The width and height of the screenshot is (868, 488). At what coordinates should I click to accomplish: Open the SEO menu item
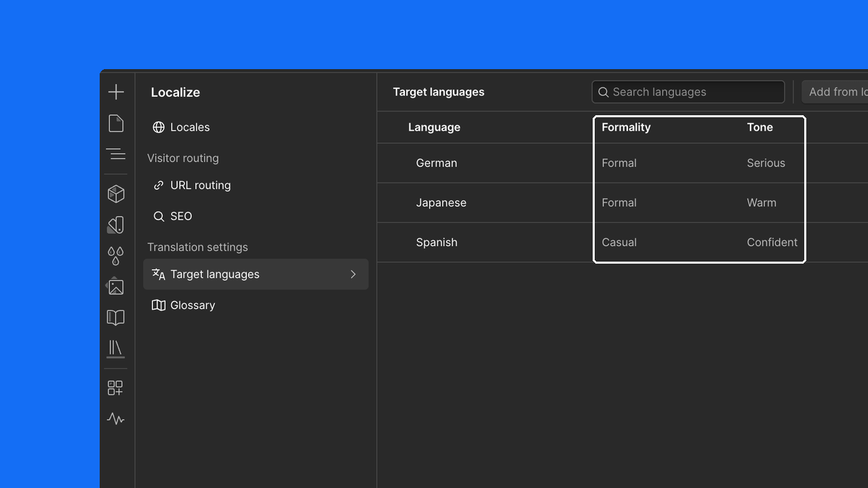(256, 216)
